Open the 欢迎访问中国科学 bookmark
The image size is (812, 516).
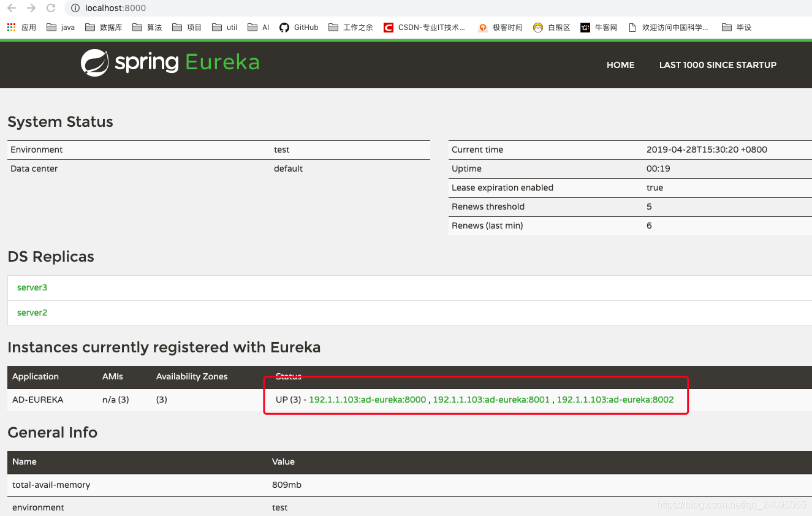coord(668,28)
